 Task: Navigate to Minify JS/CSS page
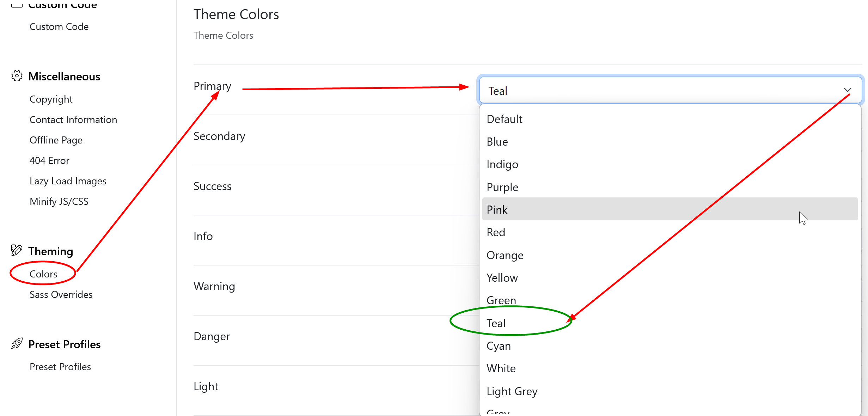tap(59, 201)
